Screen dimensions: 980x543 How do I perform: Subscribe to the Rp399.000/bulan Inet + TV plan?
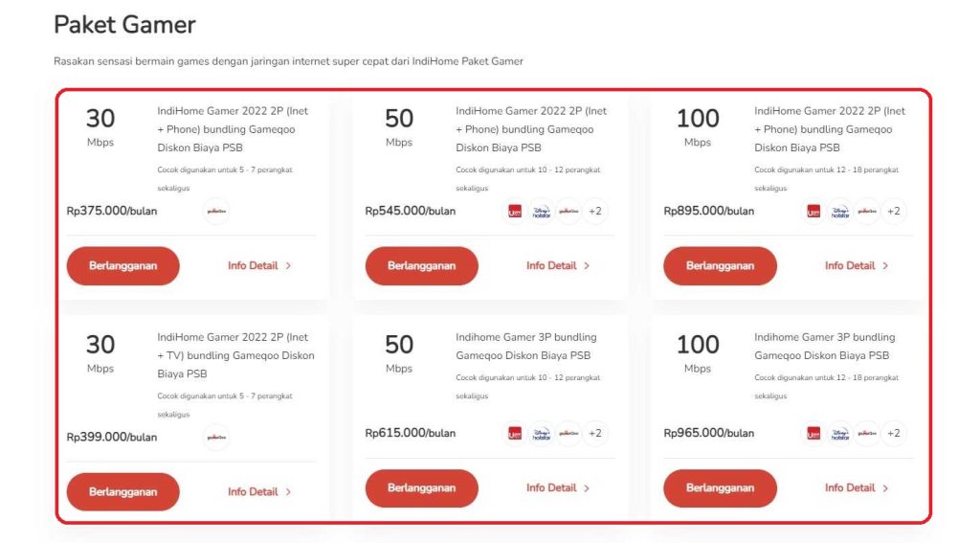click(122, 491)
